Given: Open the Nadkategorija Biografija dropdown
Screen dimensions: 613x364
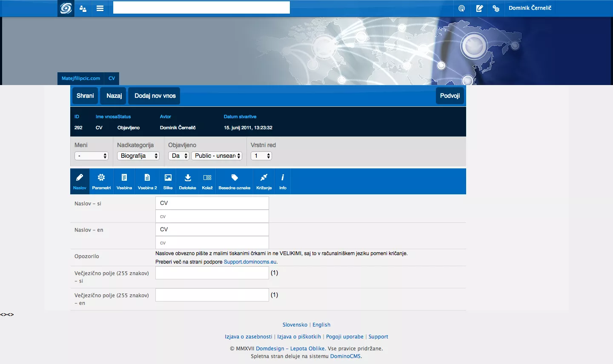Looking at the screenshot, I should click(138, 156).
